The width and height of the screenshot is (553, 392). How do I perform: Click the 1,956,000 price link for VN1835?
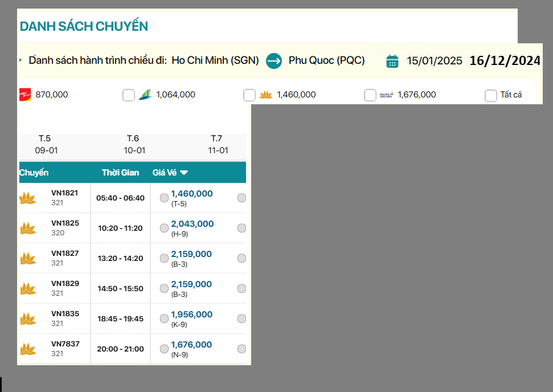pyautogui.click(x=191, y=315)
